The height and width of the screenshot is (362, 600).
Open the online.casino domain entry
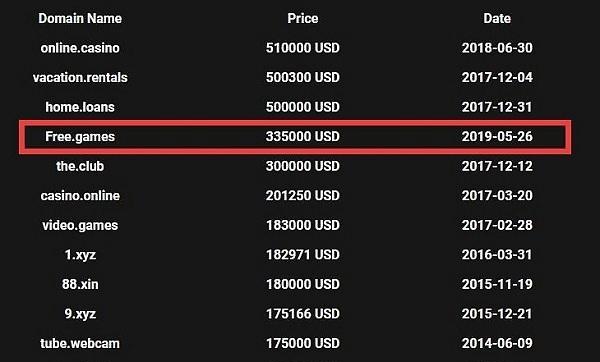coord(80,48)
